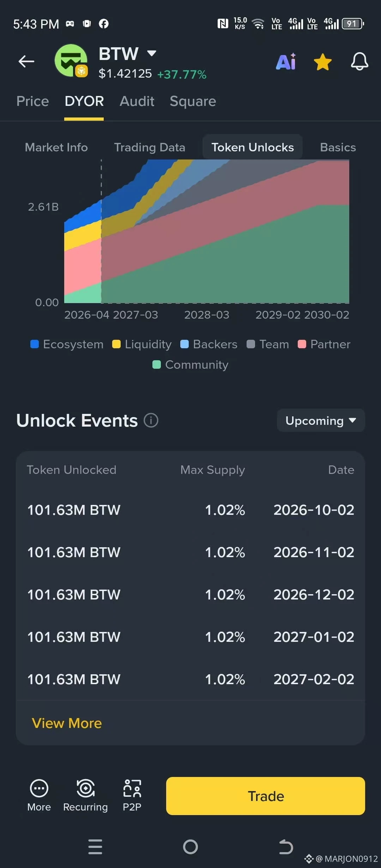
Task: Click the yellow Liquidity legend swatch
Action: [116, 344]
